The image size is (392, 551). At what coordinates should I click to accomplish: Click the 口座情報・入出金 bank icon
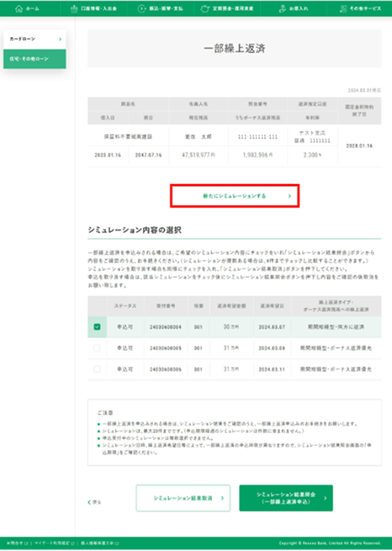pos(74,8)
